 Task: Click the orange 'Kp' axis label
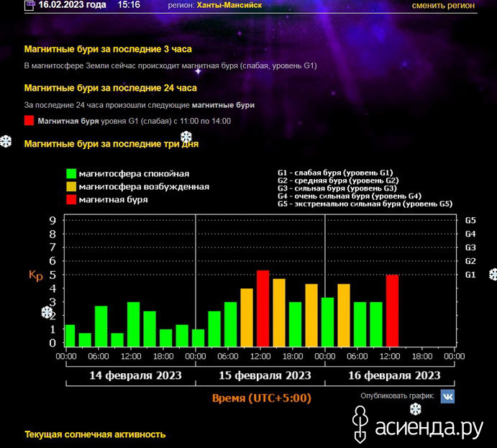35,275
